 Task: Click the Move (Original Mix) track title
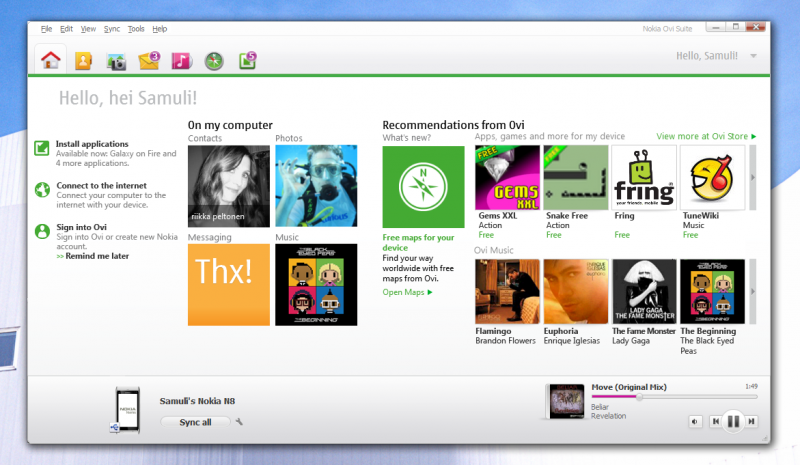pyautogui.click(x=629, y=387)
